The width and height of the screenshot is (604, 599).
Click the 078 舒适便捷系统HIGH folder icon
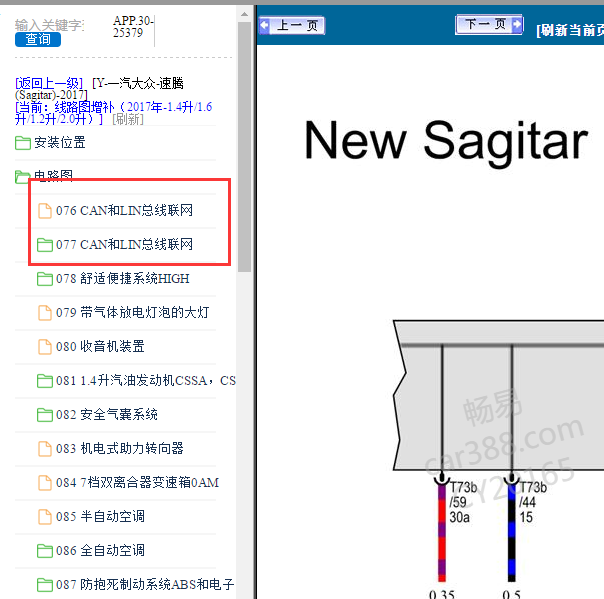click(x=45, y=279)
